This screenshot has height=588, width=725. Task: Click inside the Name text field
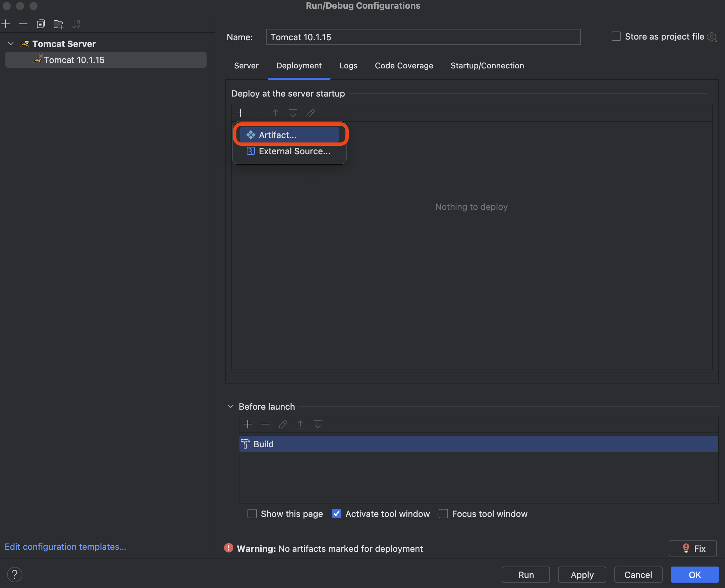click(x=423, y=37)
